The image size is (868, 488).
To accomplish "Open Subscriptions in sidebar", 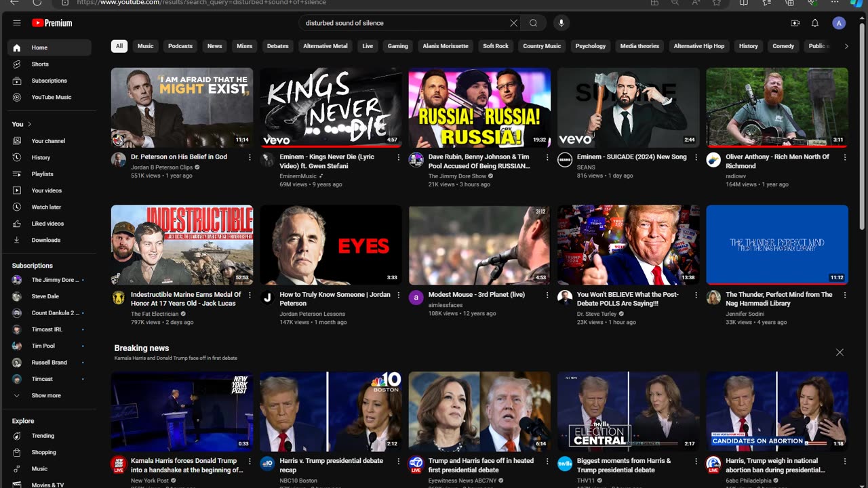I will click(50, 81).
